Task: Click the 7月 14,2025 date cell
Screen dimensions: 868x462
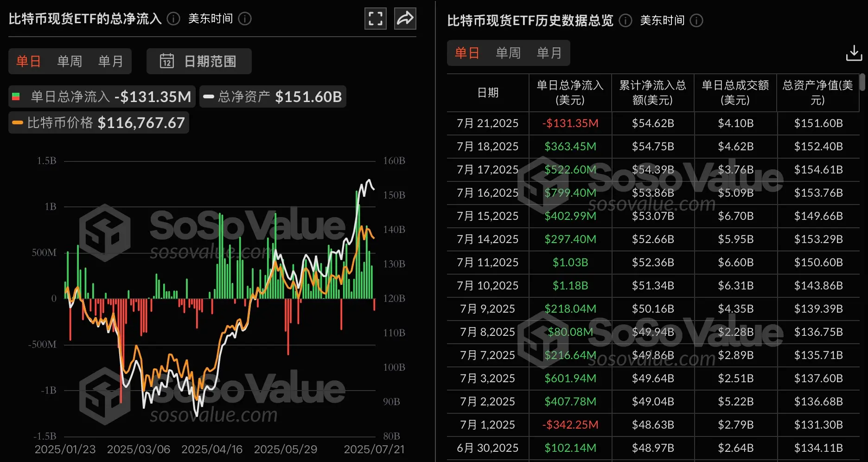Action: (x=488, y=239)
